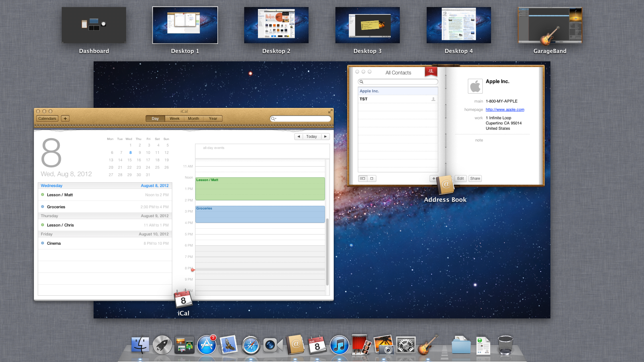Launch Launchpad rocket icon in Dock
The image size is (644, 362).
point(162,345)
